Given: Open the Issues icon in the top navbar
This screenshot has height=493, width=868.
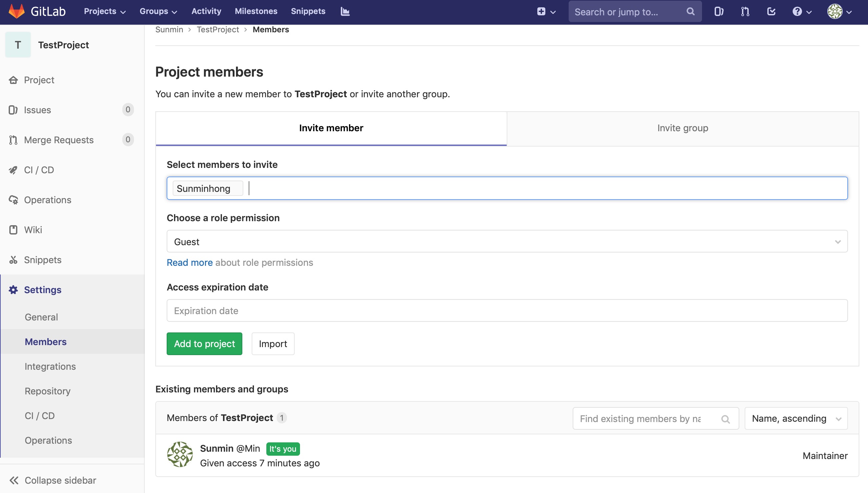Looking at the screenshot, I should click(x=719, y=11).
